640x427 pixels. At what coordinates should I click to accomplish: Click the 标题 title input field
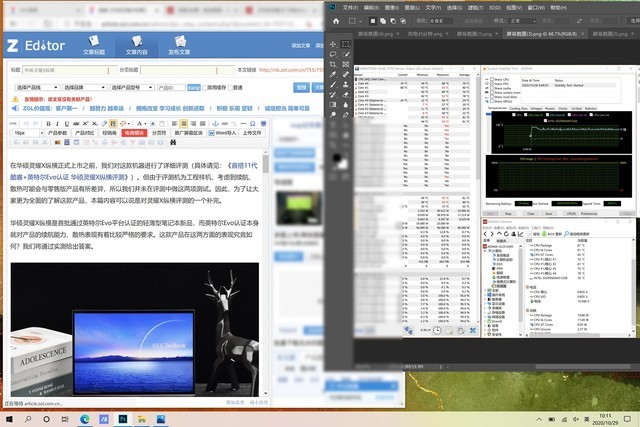click(x=70, y=70)
